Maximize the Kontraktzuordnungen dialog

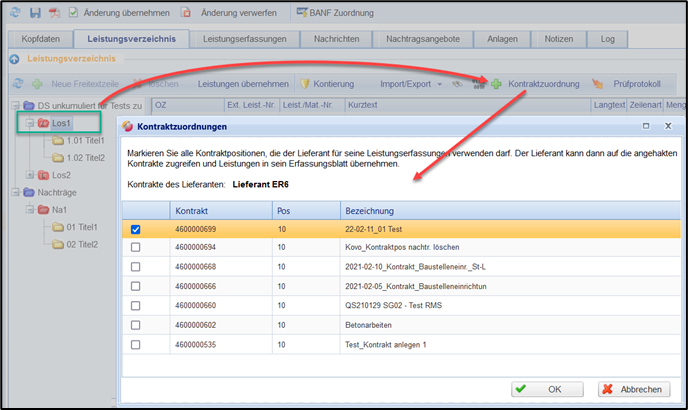click(646, 127)
